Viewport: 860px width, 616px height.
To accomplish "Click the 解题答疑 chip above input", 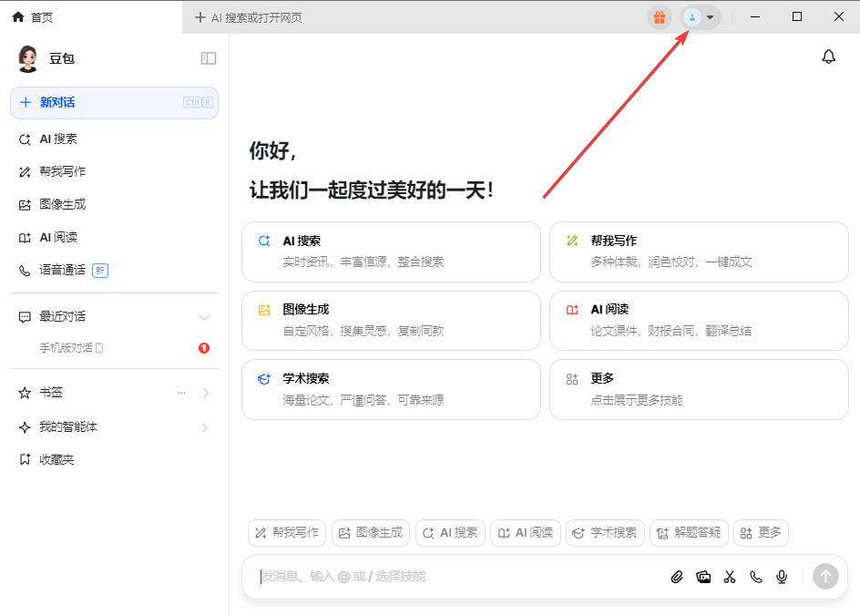I will 689,533.
